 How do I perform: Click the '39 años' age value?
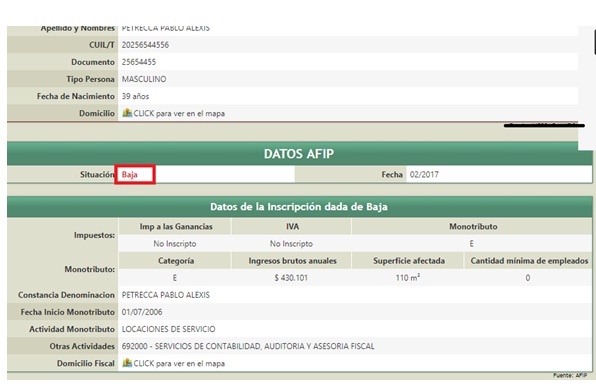(x=135, y=96)
